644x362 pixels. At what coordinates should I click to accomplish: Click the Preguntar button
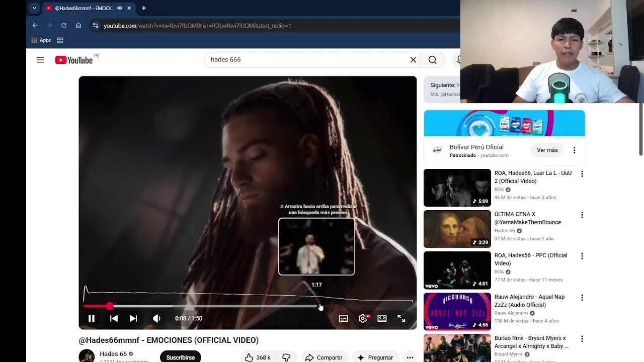(375, 357)
